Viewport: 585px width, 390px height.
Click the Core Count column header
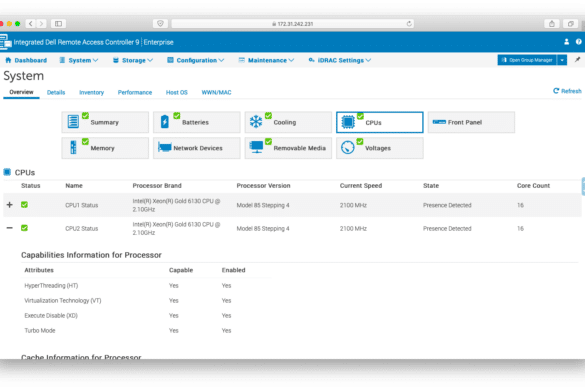[x=533, y=185]
